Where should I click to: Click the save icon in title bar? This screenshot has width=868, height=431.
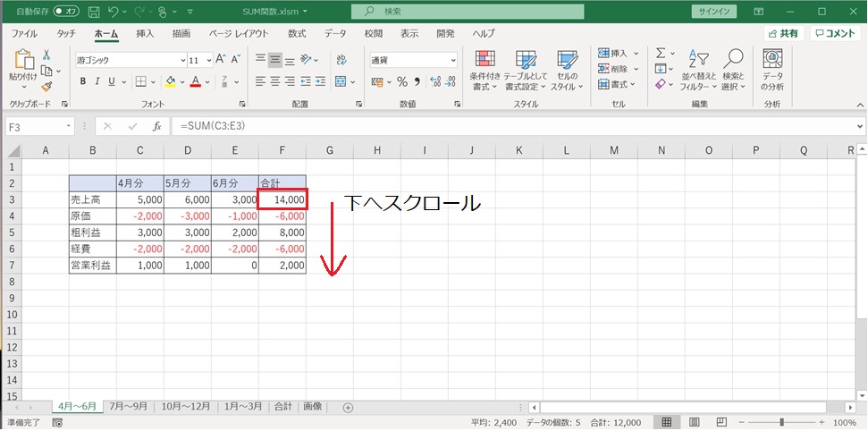tap(90, 12)
